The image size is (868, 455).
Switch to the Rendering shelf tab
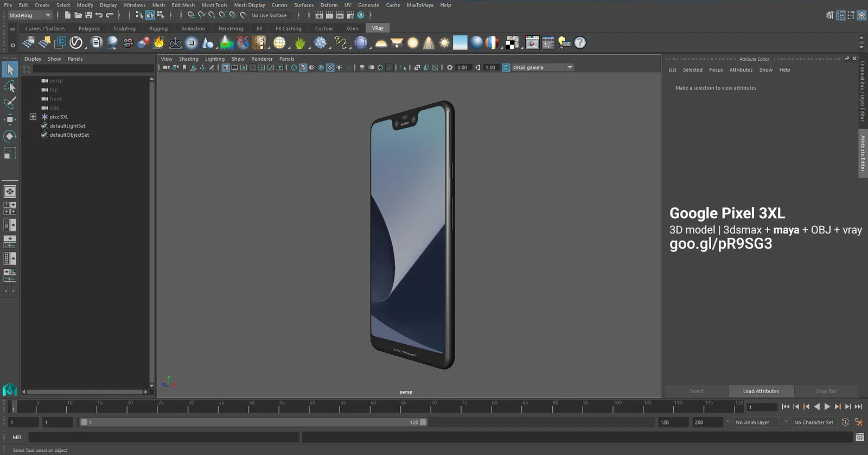click(x=231, y=28)
